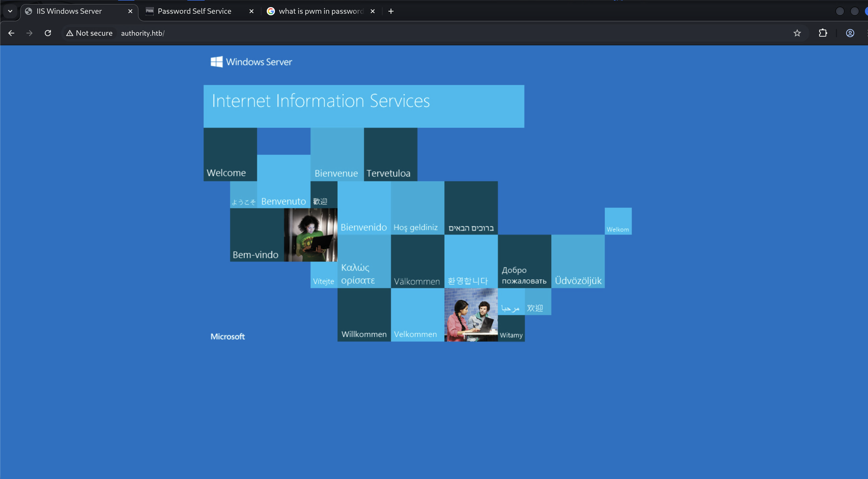
Task: Click the 환영합니다 Korean tile
Action: point(471,261)
